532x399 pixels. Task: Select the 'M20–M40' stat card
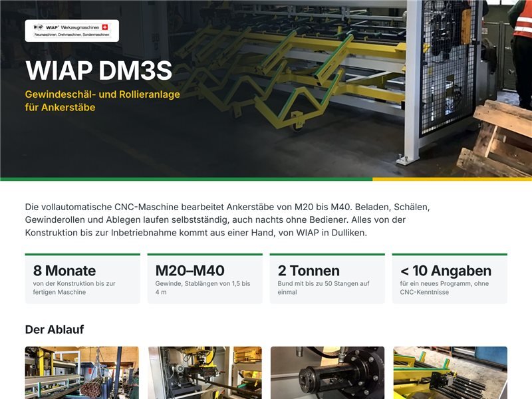(x=205, y=279)
